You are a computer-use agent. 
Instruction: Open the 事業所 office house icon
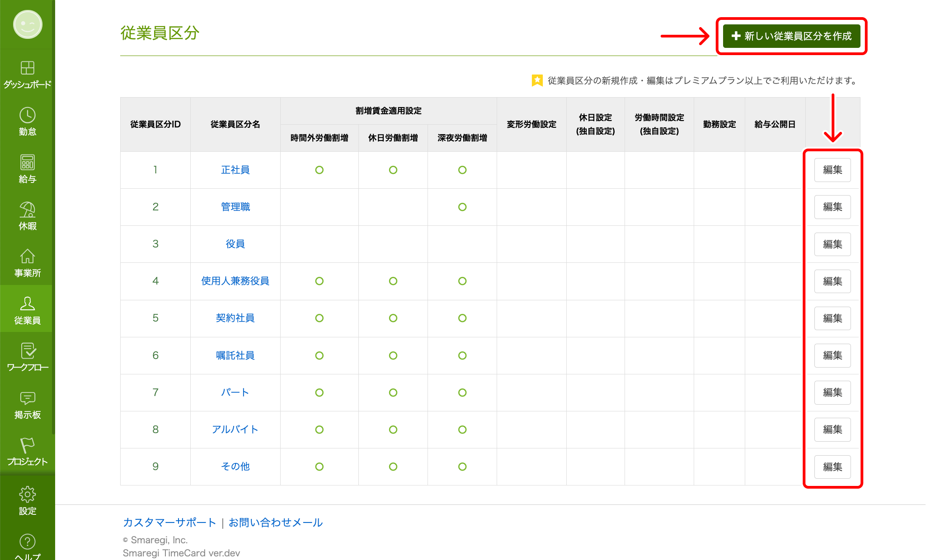[28, 256]
